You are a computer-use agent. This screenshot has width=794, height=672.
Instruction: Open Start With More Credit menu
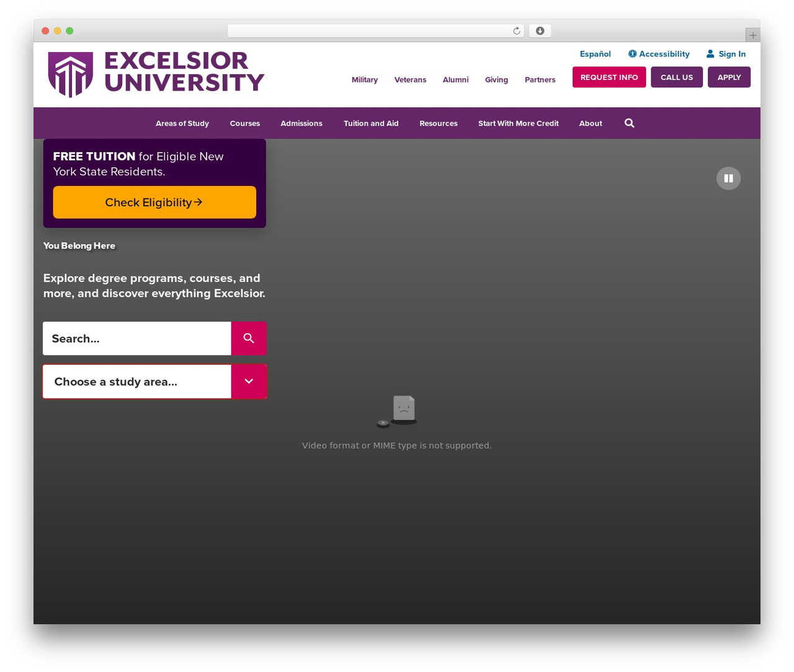point(519,123)
